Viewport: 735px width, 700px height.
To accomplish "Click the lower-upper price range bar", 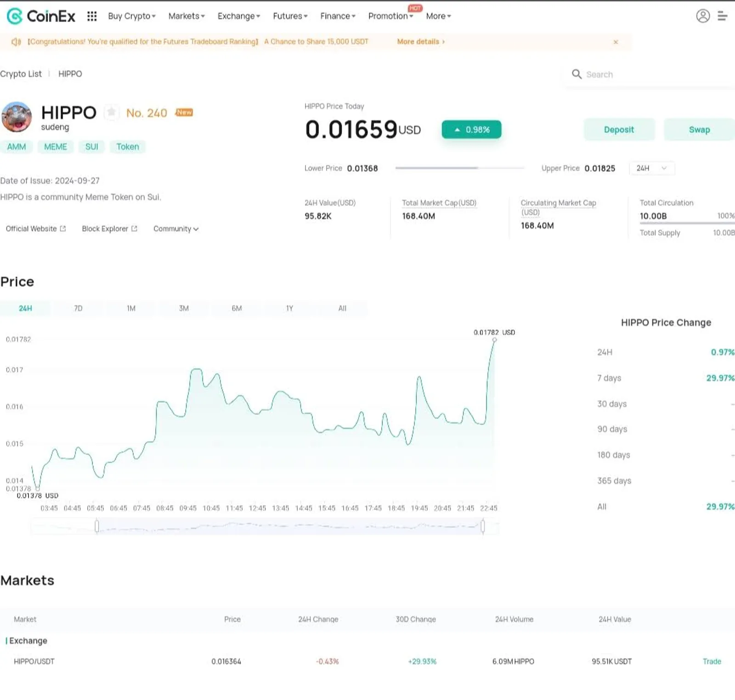I will (x=459, y=168).
